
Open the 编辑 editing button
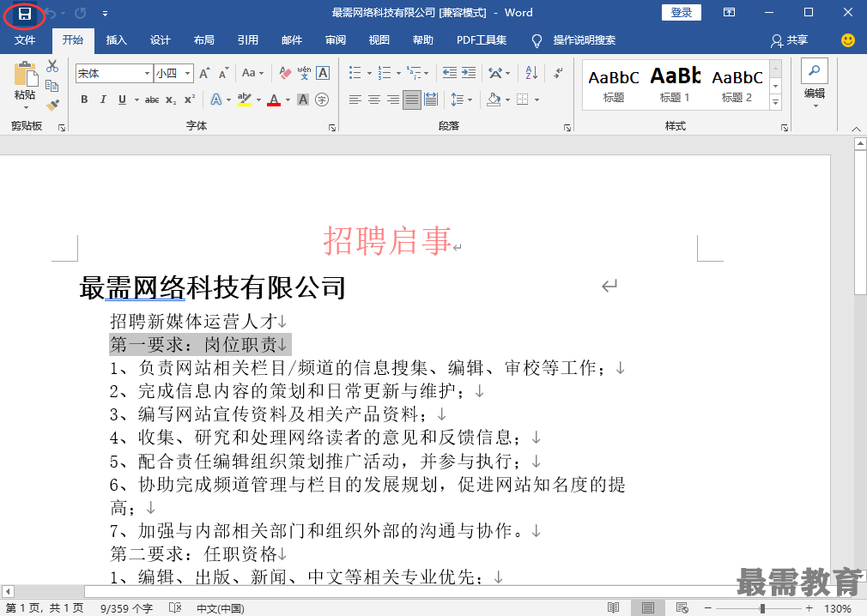(x=815, y=83)
